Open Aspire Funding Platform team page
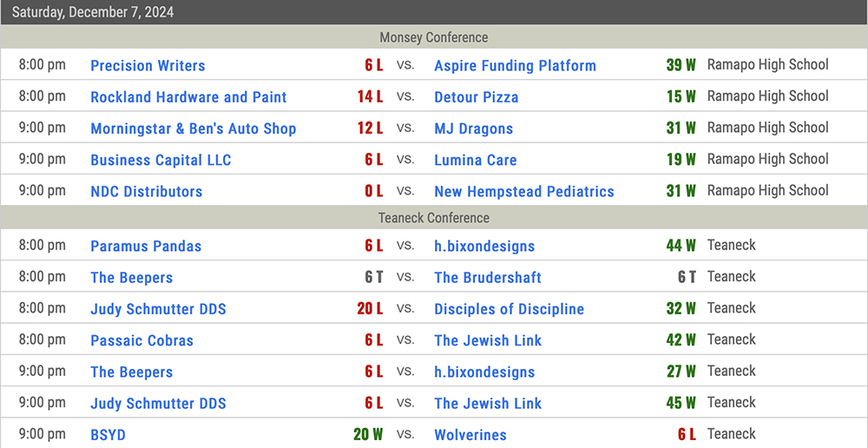Image resolution: width=868 pixels, height=448 pixels. click(515, 65)
